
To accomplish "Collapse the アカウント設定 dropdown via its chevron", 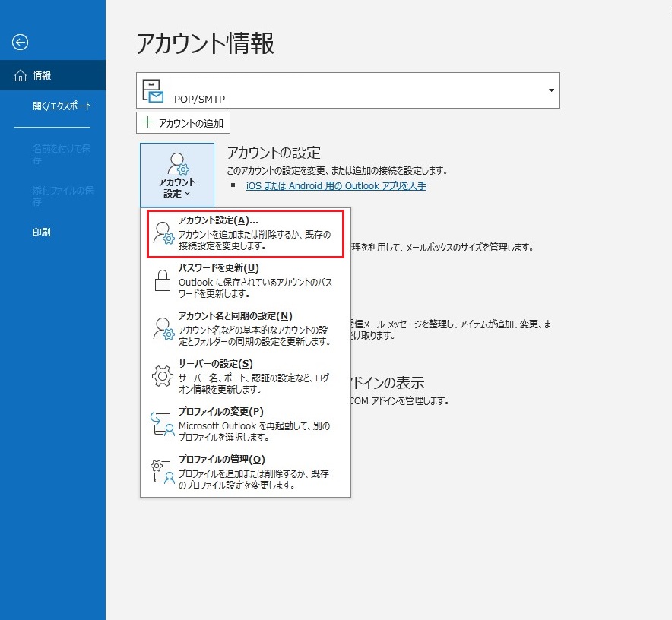I will coord(187,195).
